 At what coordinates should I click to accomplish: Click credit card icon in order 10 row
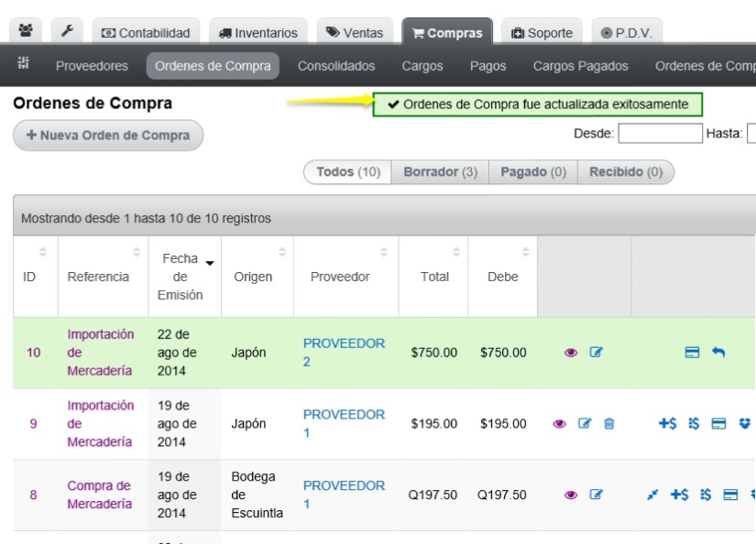(692, 353)
